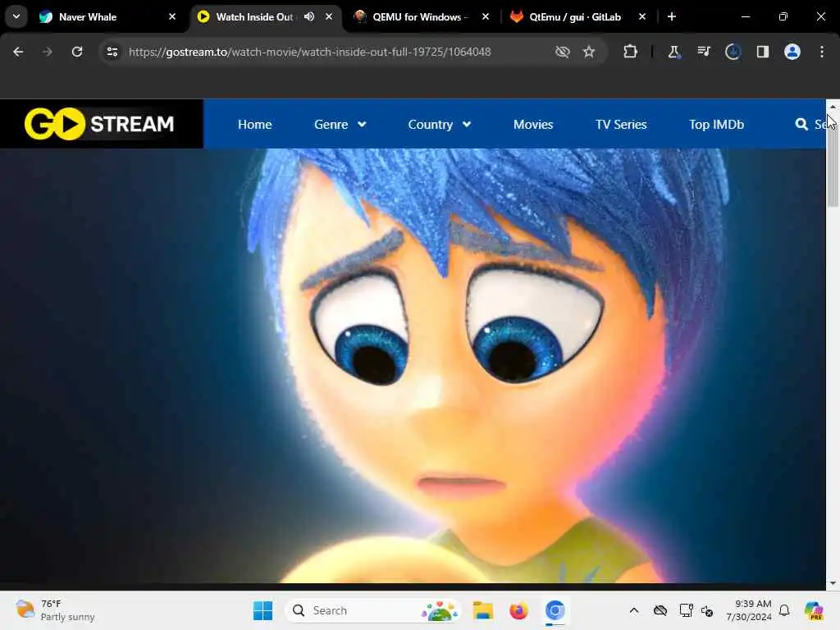This screenshot has width=840, height=630.
Task: Click the Chrome taskbar icon
Action: [x=555, y=610]
